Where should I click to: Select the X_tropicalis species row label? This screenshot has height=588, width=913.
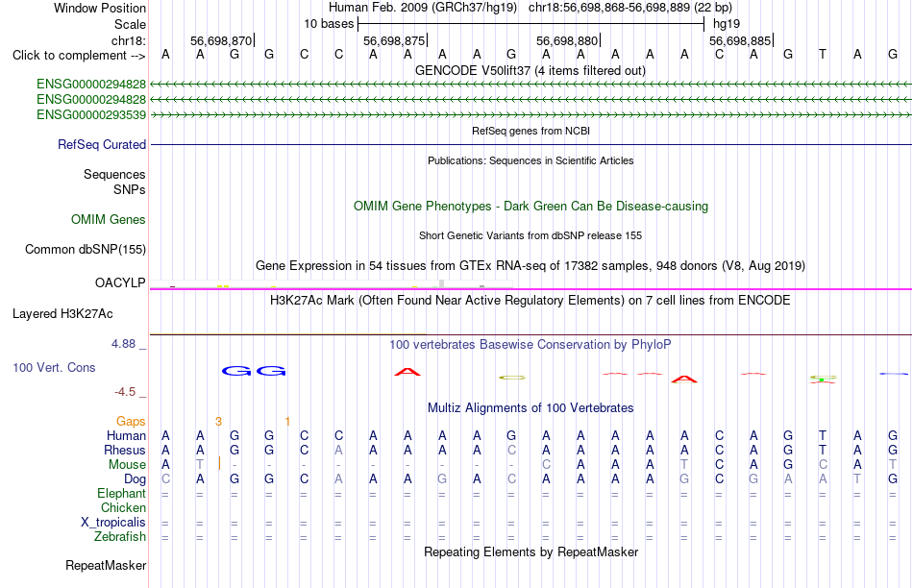(x=113, y=523)
